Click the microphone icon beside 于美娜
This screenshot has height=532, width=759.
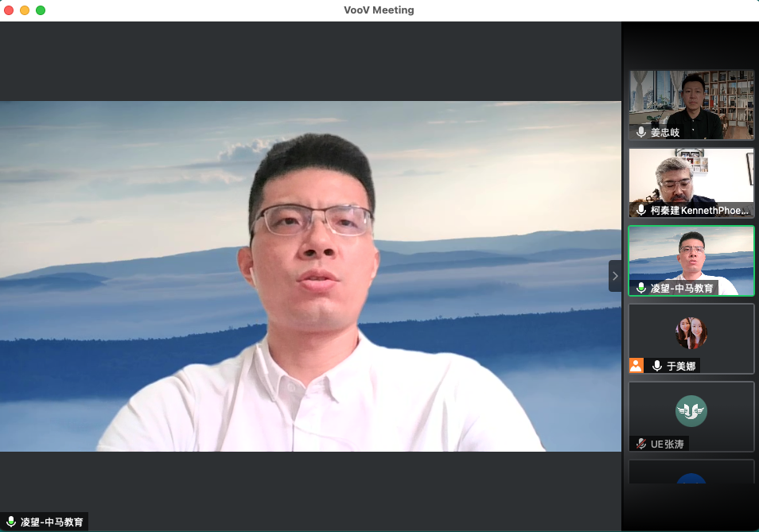point(657,366)
